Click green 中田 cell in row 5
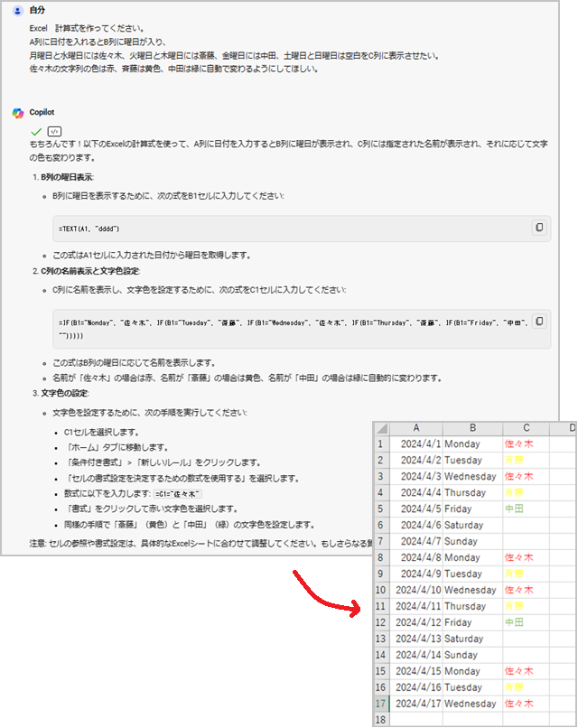Viewport: 578px width, 728px height. pyautogui.click(x=526, y=509)
